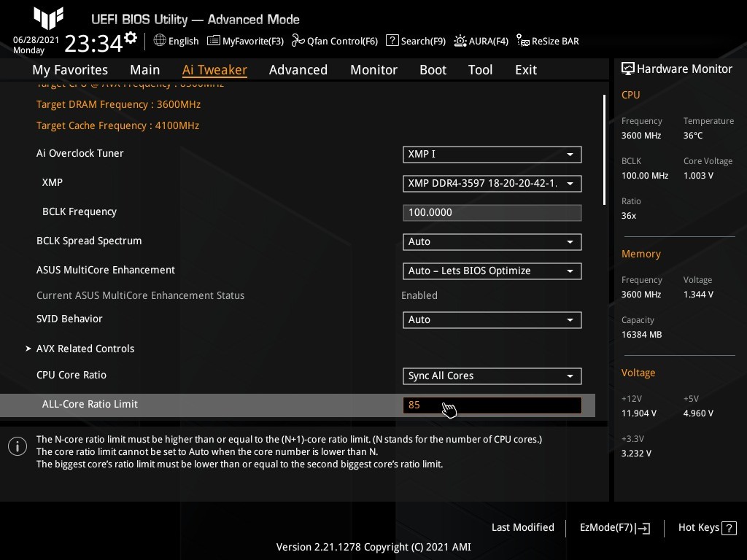Click the info icon beside help text
747x560 pixels.
click(x=18, y=446)
